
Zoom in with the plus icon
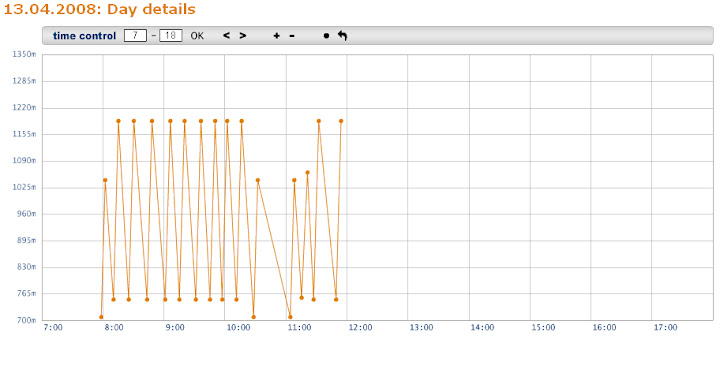click(276, 36)
